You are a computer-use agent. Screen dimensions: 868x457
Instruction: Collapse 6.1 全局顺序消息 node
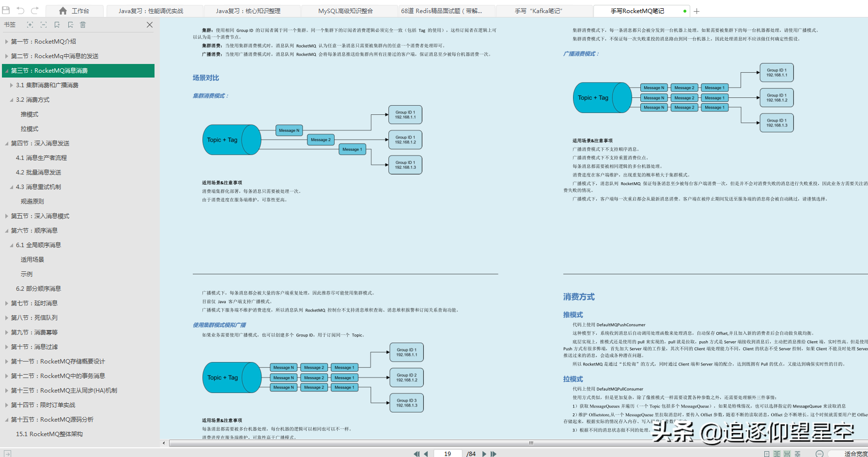(12, 245)
